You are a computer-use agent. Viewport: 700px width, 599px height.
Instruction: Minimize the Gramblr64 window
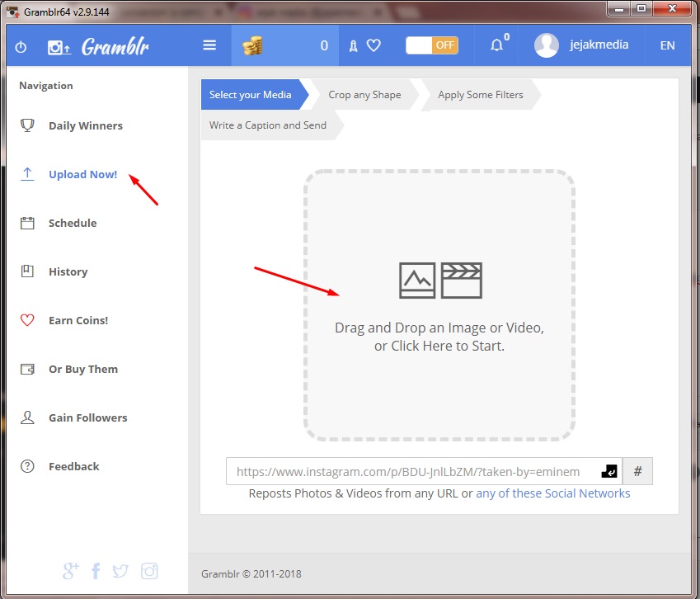(x=618, y=9)
